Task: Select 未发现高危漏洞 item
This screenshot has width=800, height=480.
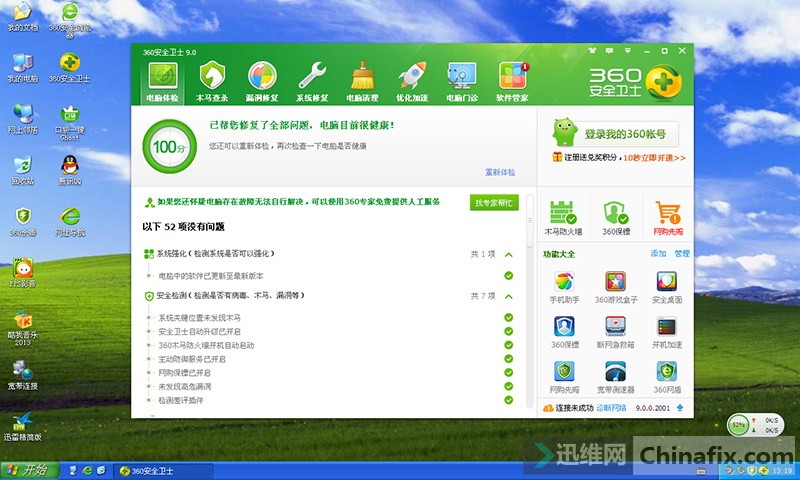Action: pyautogui.click(x=184, y=387)
